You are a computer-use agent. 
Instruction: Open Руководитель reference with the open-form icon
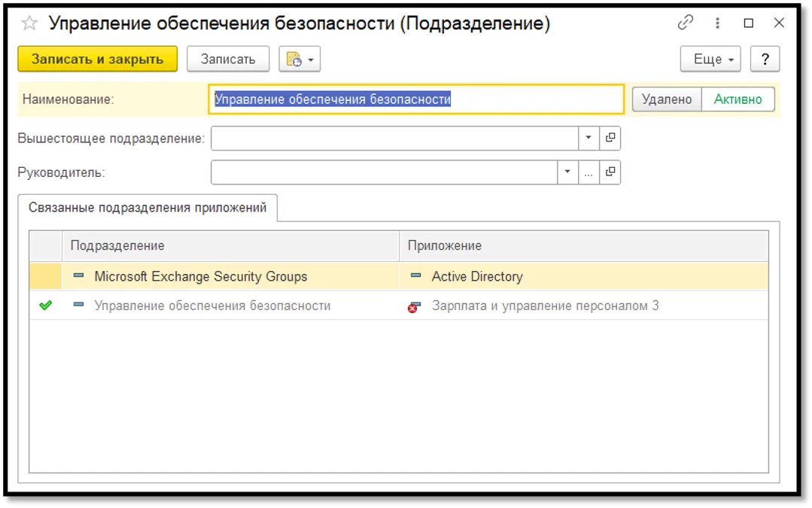[x=611, y=172]
